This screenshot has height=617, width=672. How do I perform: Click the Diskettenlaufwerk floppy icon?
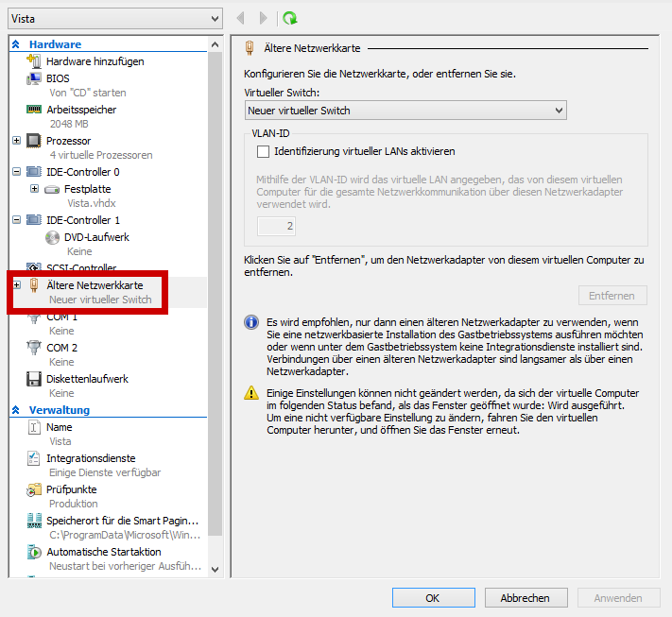[x=34, y=379]
